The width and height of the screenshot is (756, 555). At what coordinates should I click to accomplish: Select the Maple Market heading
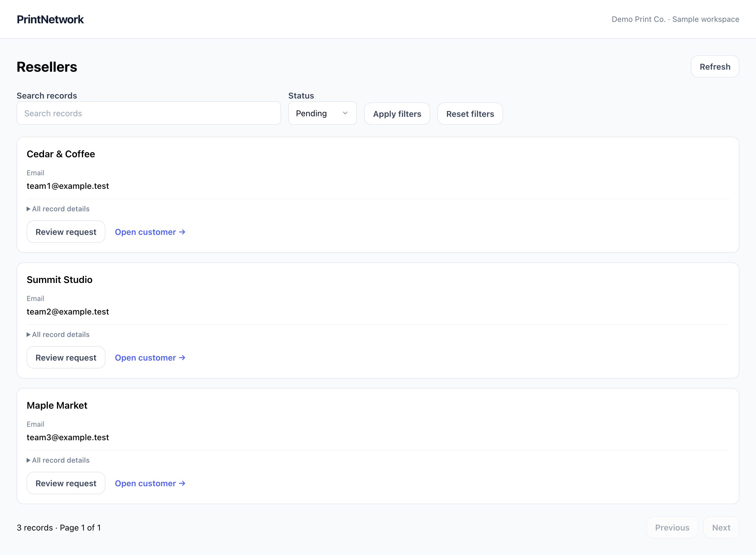[x=57, y=405]
